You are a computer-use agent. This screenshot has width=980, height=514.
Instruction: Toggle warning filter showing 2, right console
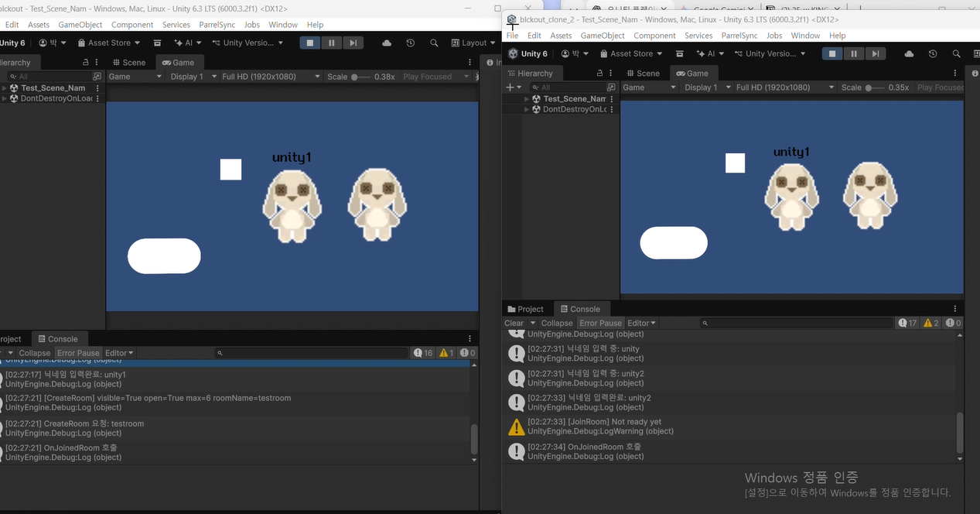[931, 324]
